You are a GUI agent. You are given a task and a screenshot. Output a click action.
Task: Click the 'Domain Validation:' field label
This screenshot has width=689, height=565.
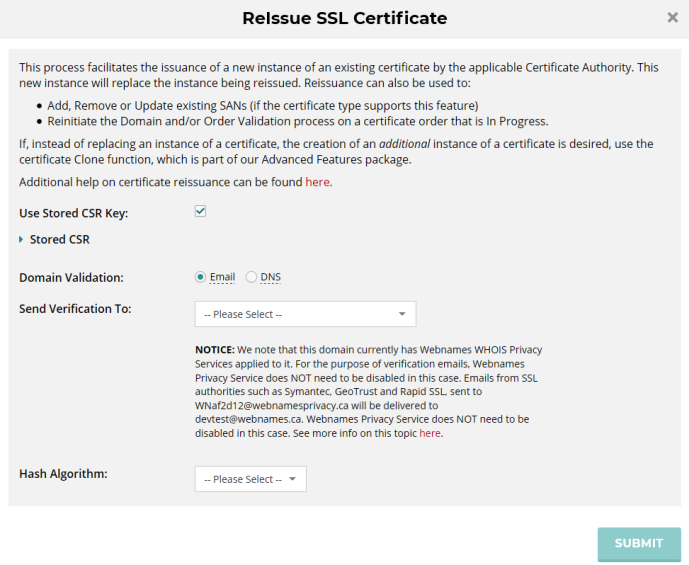[x=71, y=277]
